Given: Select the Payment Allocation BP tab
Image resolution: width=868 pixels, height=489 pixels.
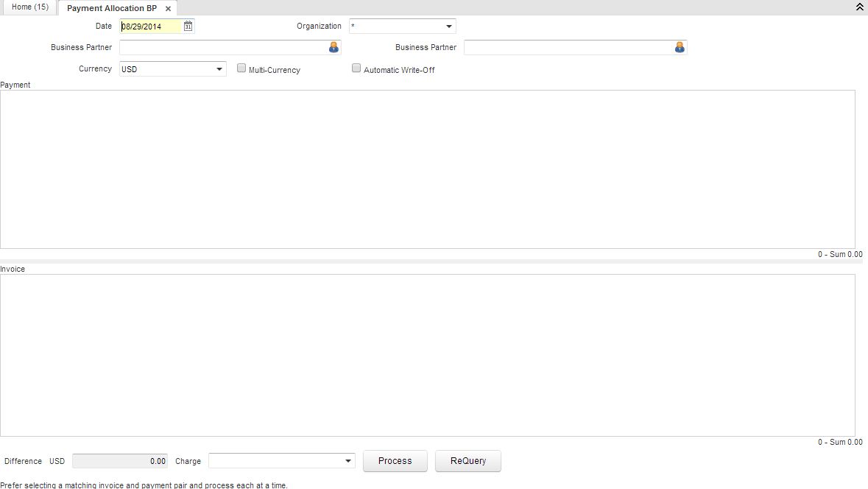Looking at the screenshot, I should click(x=111, y=8).
